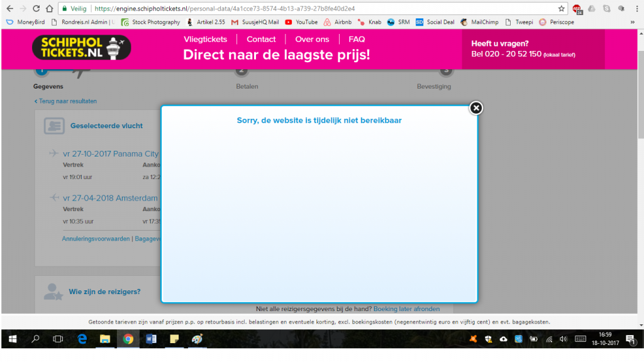The height and width of the screenshot is (362, 644).
Task: Click the address bar URL
Action: click(x=225, y=9)
